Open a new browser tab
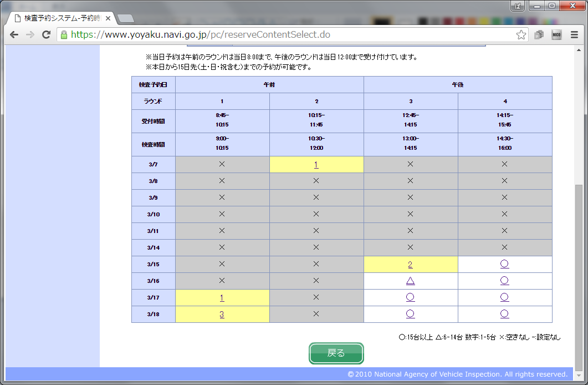 pos(126,19)
